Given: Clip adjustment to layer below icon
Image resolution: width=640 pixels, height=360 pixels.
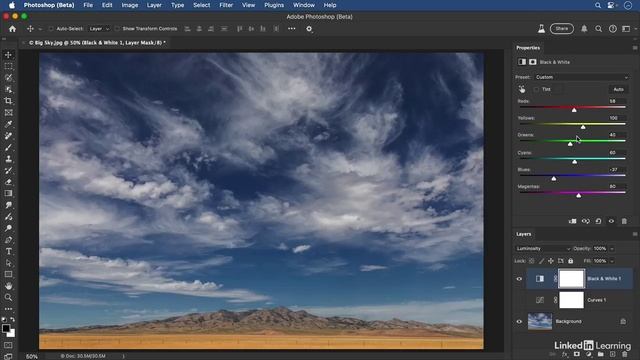Looking at the screenshot, I should 573,221.
